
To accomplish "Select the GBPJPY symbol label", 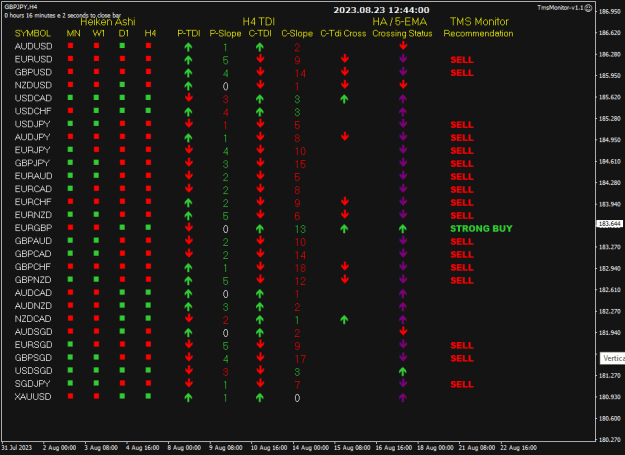I will 32,163.
